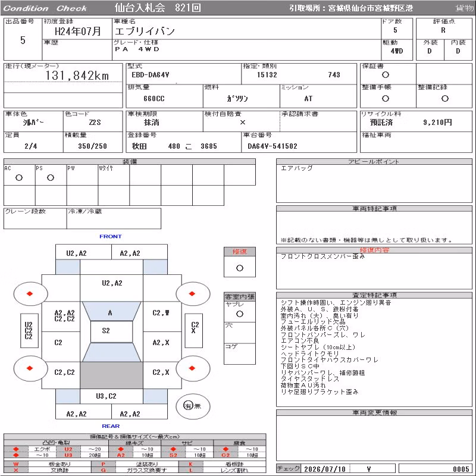Click the Condition Check title logo
Image resolution: width=476 pixels, height=476 pixels.
pos(45,8)
